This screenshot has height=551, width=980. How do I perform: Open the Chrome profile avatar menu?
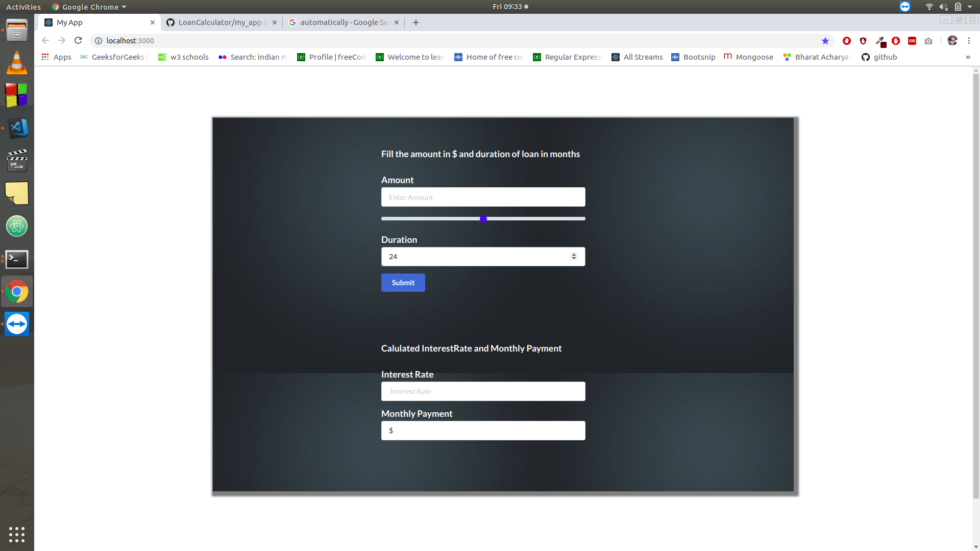(x=952, y=41)
